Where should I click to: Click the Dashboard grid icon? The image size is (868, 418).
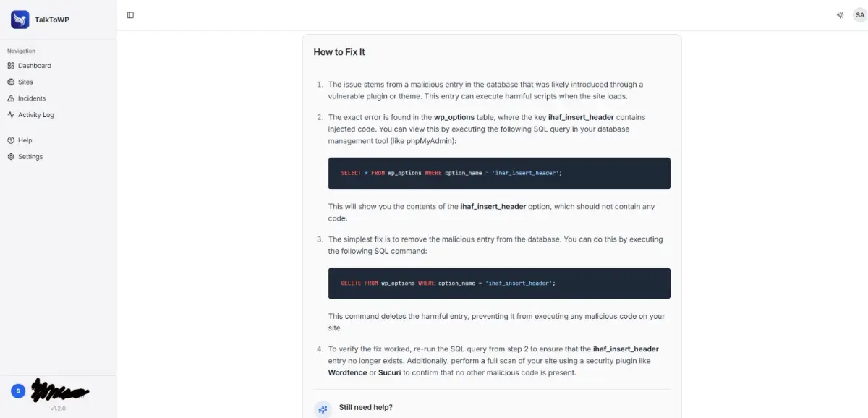[11, 66]
